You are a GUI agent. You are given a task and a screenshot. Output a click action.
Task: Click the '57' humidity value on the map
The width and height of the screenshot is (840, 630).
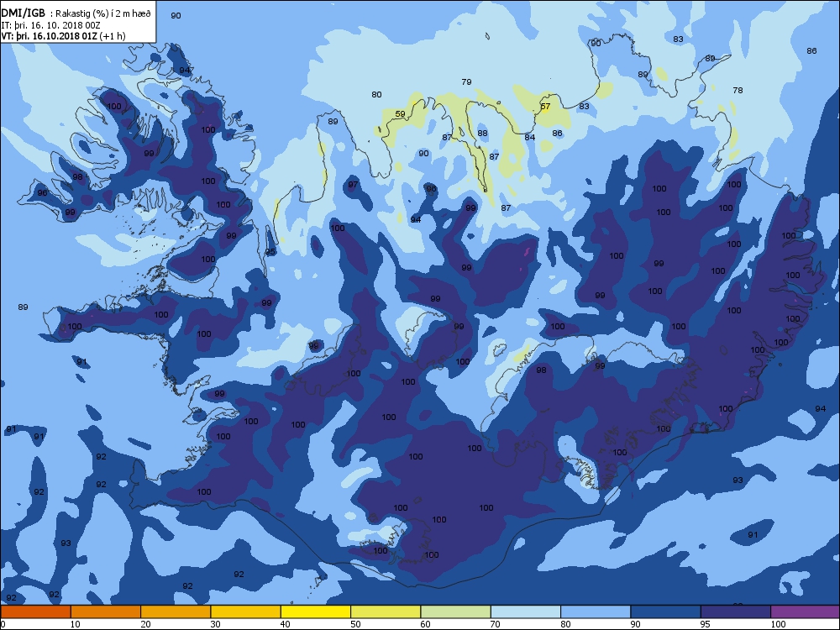point(545,107)
